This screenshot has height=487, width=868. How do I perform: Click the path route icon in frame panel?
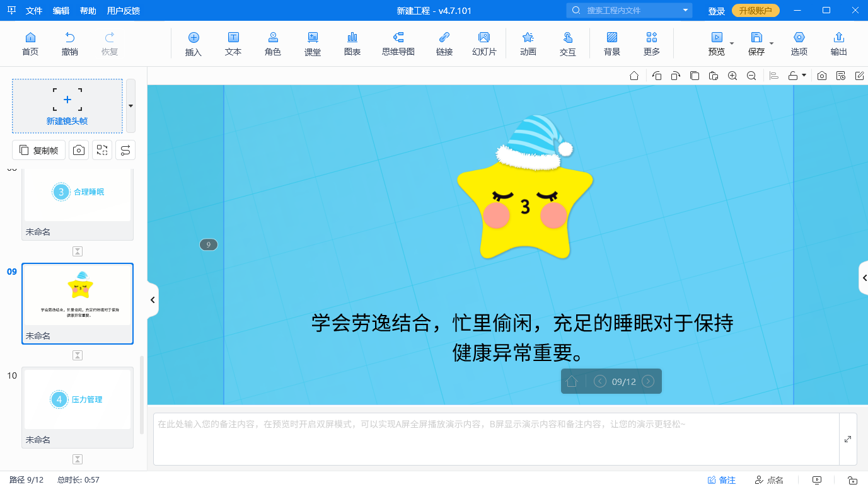[x=125, y=150]
